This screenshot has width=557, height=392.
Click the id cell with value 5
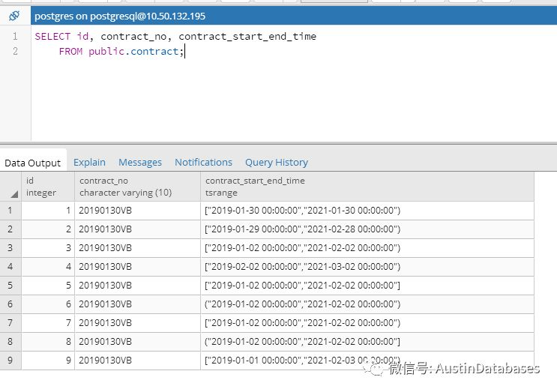click(48, 286)
